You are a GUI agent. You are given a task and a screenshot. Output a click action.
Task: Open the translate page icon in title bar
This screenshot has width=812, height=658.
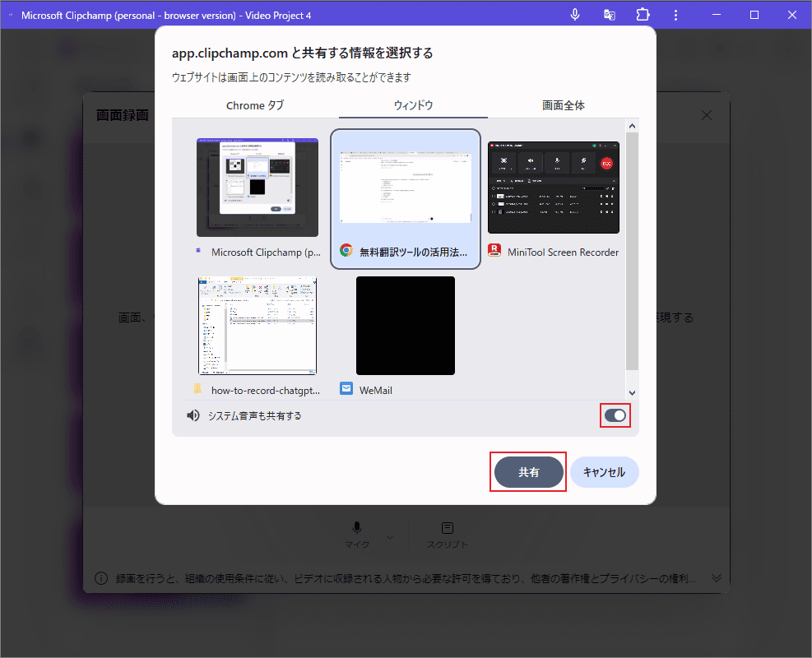pyautogui.click(x=610, y=15)
